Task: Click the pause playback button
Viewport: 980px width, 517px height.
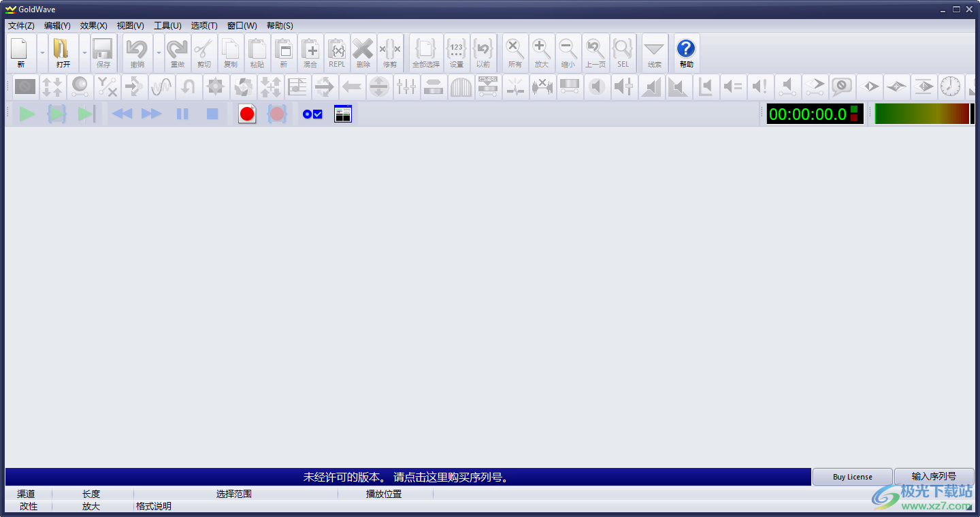Action: (182, 114)
